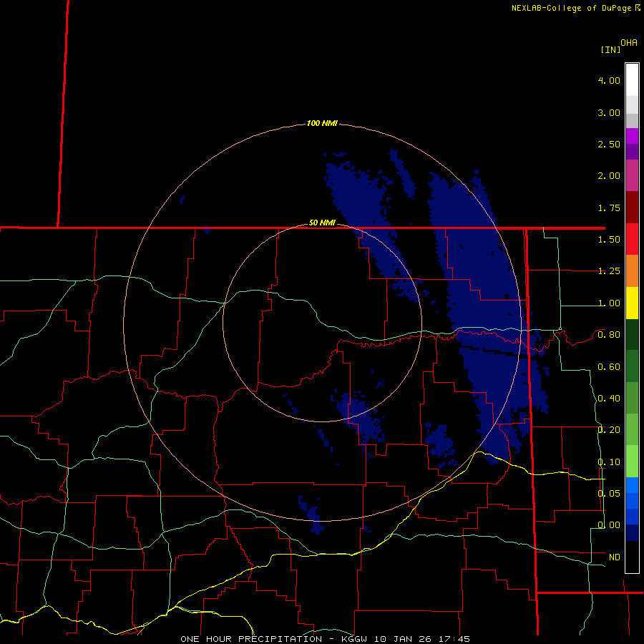Image resolution: width=644 pixels, height=644 pixels.
Task: Click the 1.00 legend value
Action: click(609, 303)
